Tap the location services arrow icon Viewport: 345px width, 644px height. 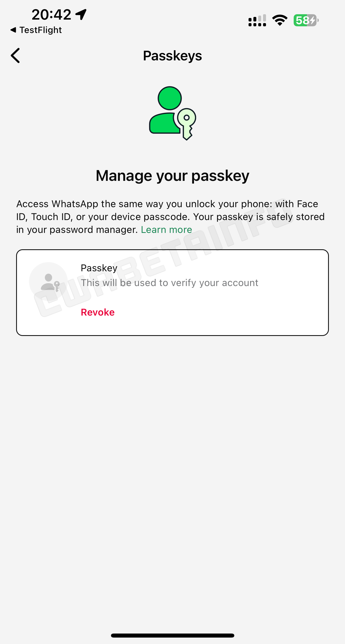[x=81, y=14]
